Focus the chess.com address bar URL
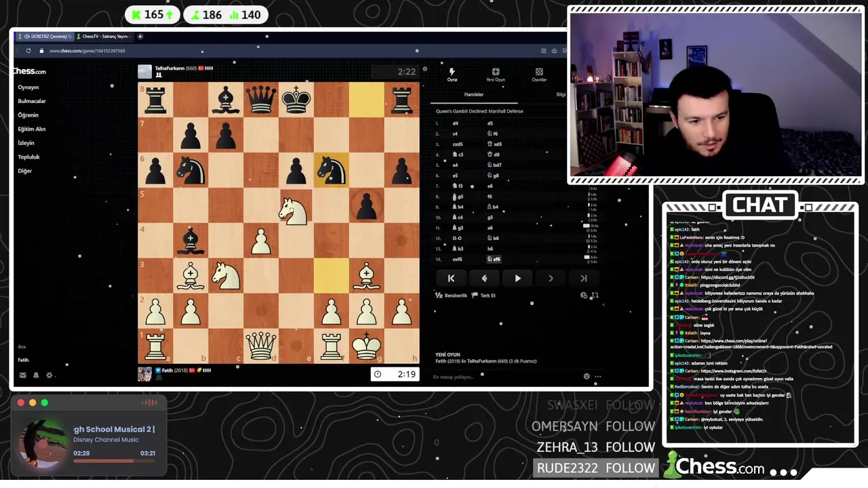The height and width of the screenshot is (488, 868). pos(87,51)
